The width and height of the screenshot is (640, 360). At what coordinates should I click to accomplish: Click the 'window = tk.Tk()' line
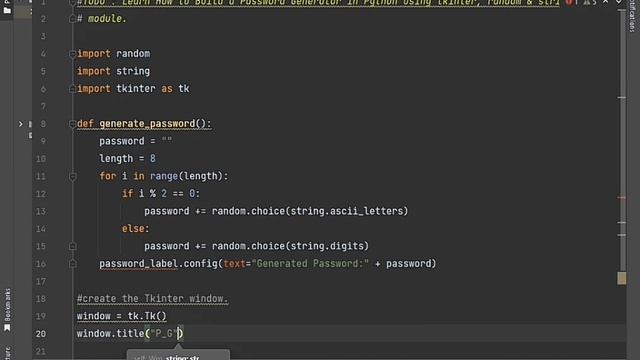click(122, 316)
